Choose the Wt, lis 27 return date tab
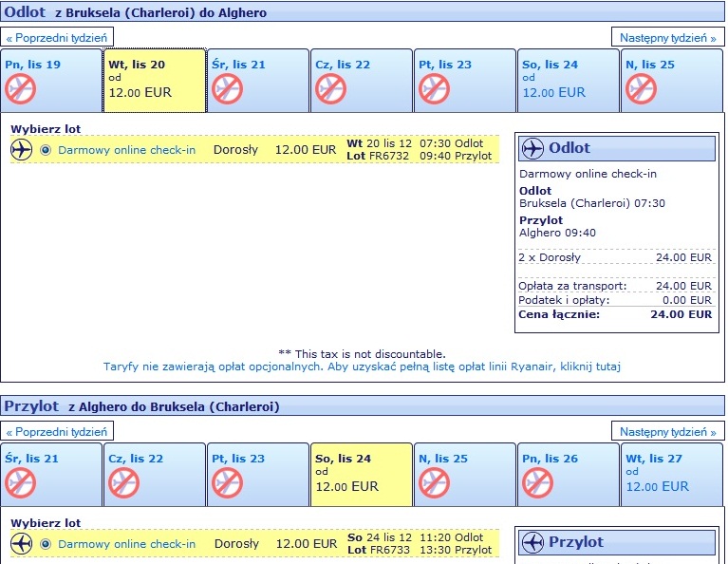Image resolution: width=728 pixels, height=564 pixels. (x=672, y=475)
